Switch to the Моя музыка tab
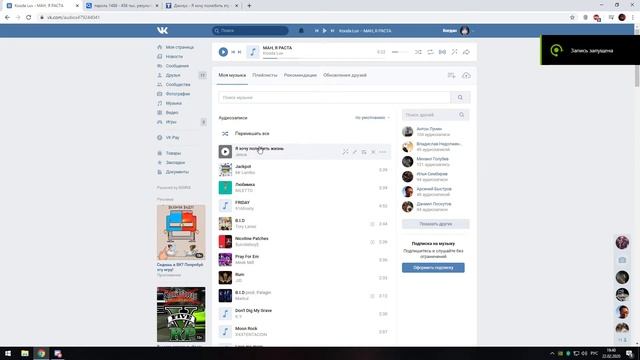 point(232,76)
